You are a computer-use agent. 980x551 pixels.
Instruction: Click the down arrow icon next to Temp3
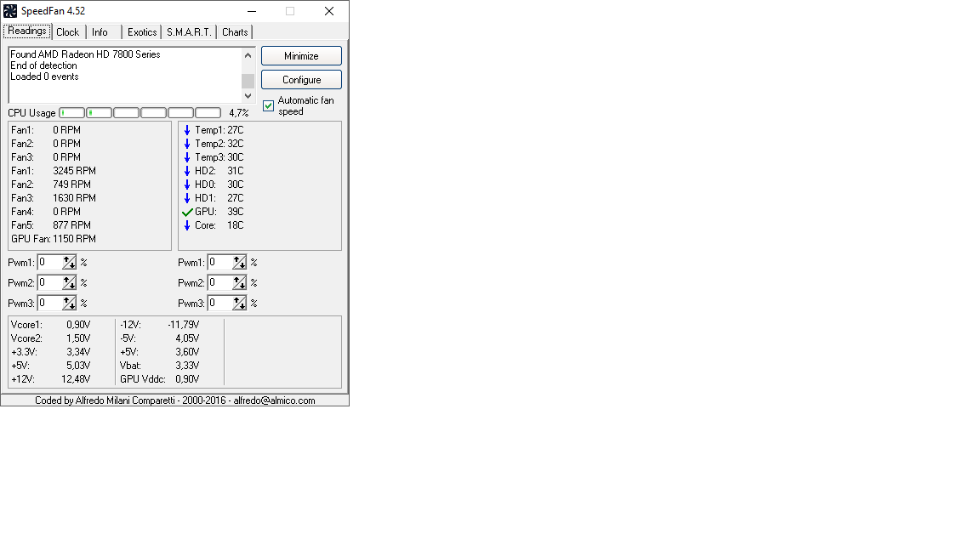[x=187, y=157]
